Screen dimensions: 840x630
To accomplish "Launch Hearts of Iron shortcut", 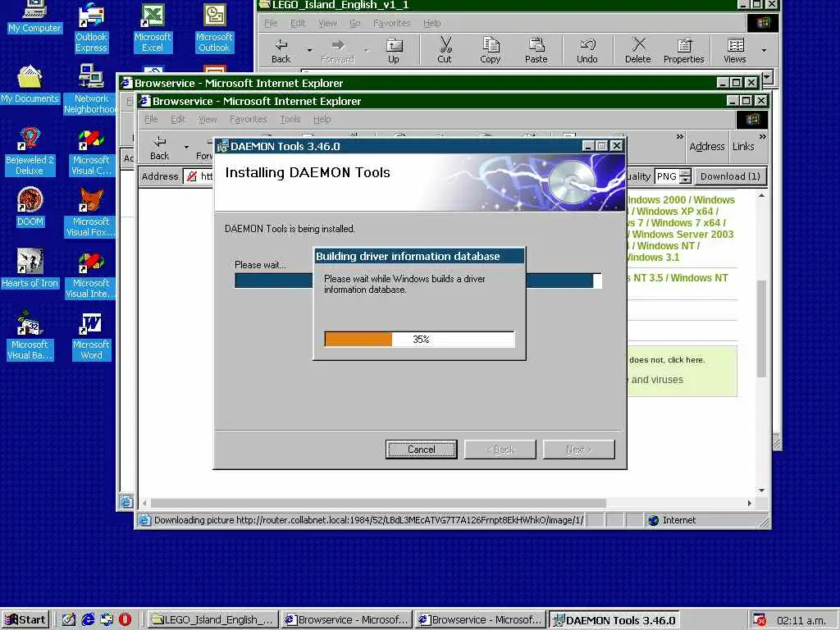I will (30, 268).
